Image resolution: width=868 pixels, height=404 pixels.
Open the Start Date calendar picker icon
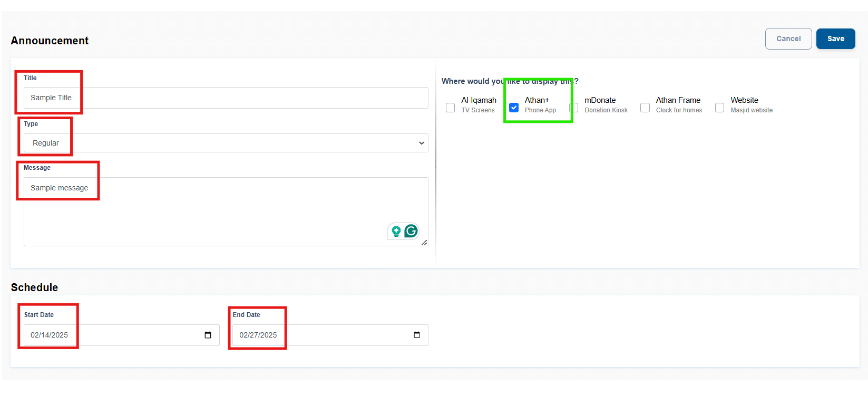pyautogui.click(x=208, y=335)
